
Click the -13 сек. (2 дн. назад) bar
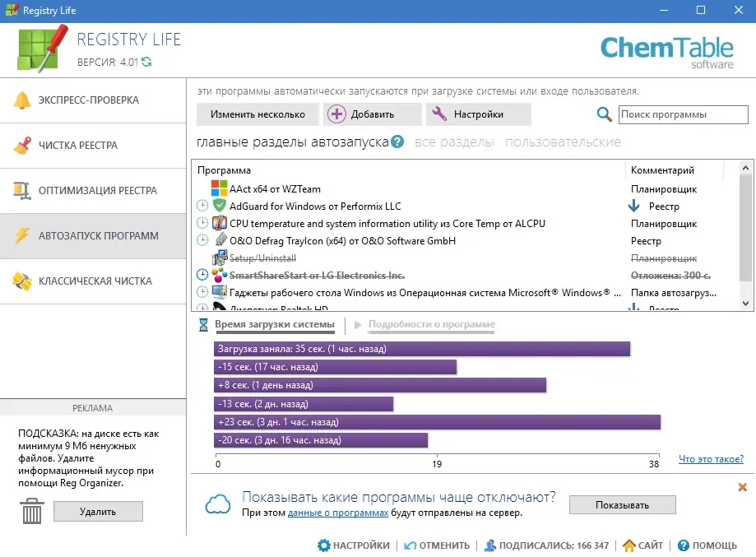point(304,404)
